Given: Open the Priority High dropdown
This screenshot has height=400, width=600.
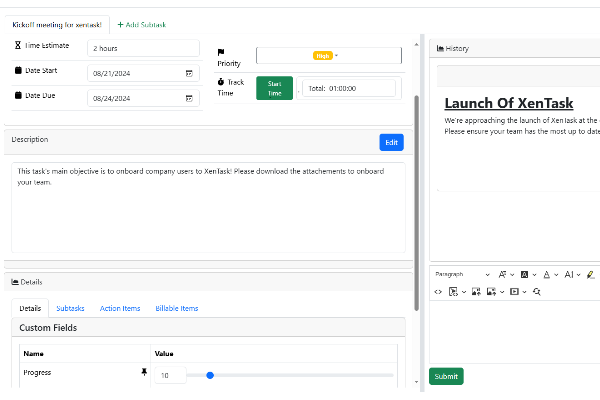Looking at the screenshot, I should tap(326, 56).
